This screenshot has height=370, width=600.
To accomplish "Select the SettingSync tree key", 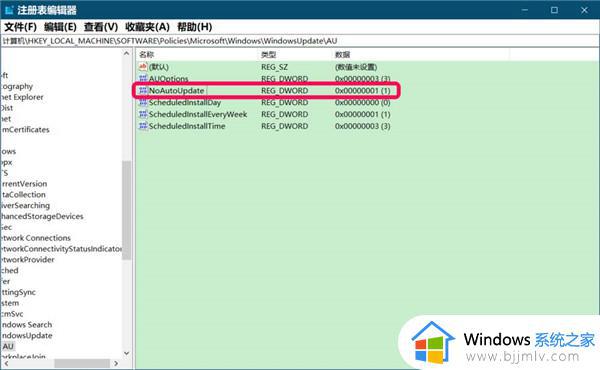I will 18,292.
